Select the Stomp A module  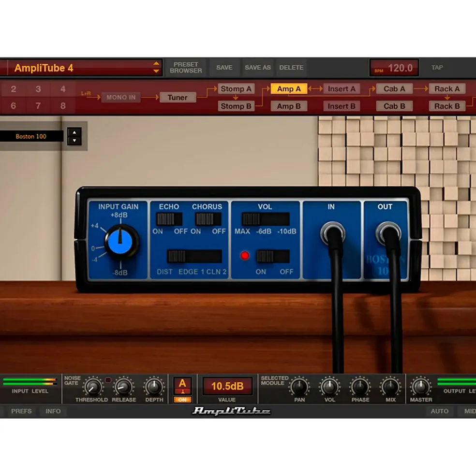pyautogui.click(x=236, y=89)
